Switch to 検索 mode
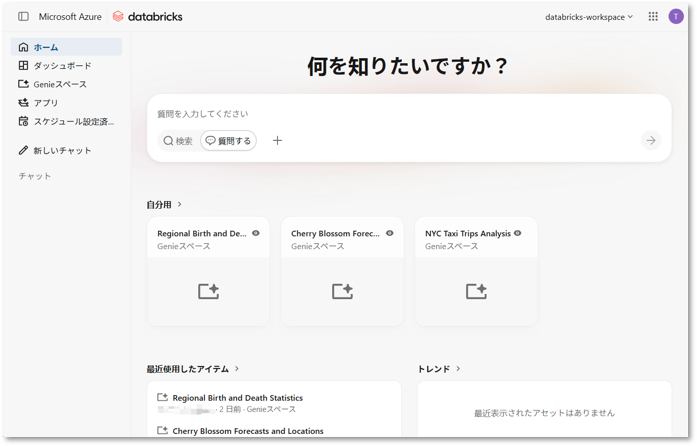Viewport: 697px width, 446px height. click(x=178, y=141)
